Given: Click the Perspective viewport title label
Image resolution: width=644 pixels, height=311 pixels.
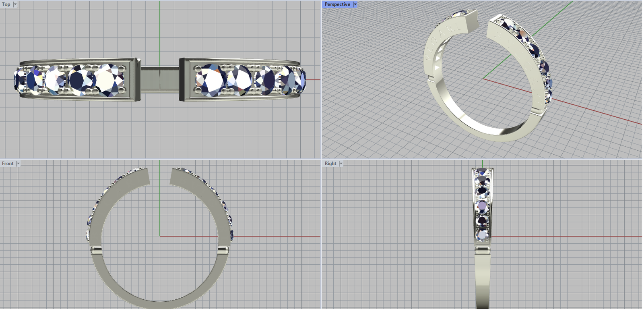Looking at the screenshot, I should click(337, 4).
